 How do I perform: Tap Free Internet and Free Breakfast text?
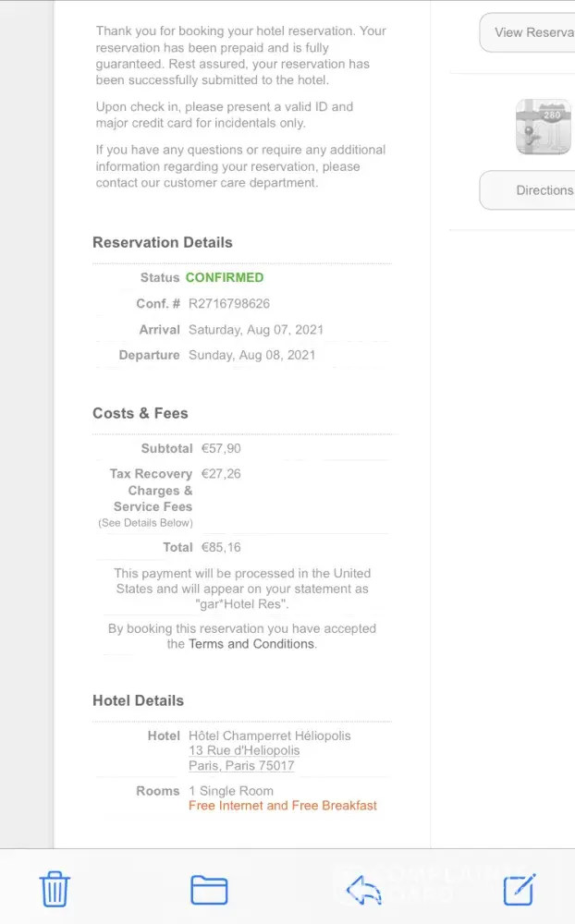coord(283,806)
